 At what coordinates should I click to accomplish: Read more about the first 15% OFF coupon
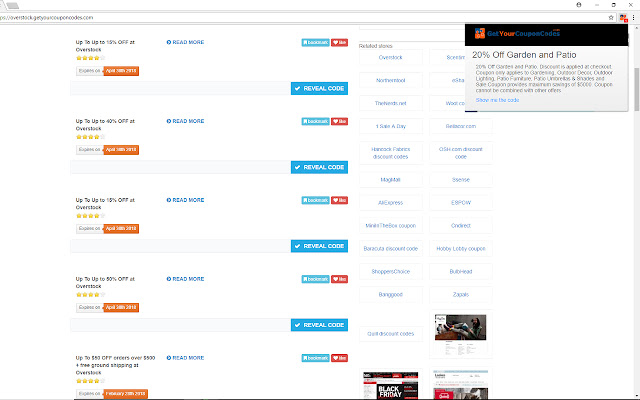point(185,42)
